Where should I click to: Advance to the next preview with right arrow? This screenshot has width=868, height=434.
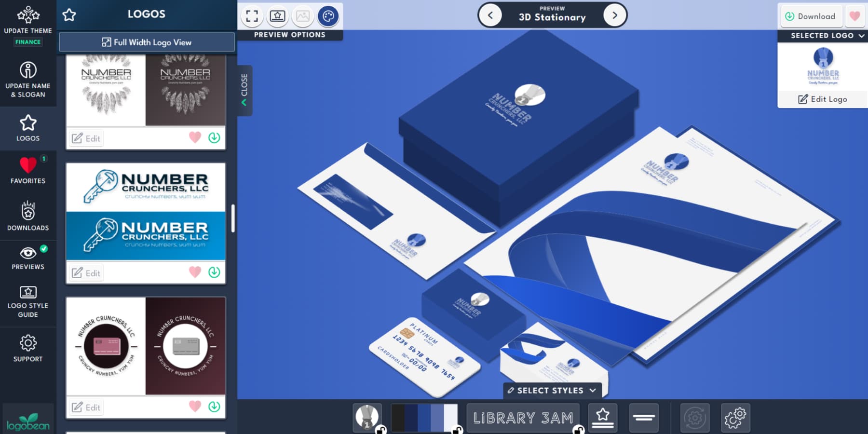pyautogui.click(x=614, y=15)
